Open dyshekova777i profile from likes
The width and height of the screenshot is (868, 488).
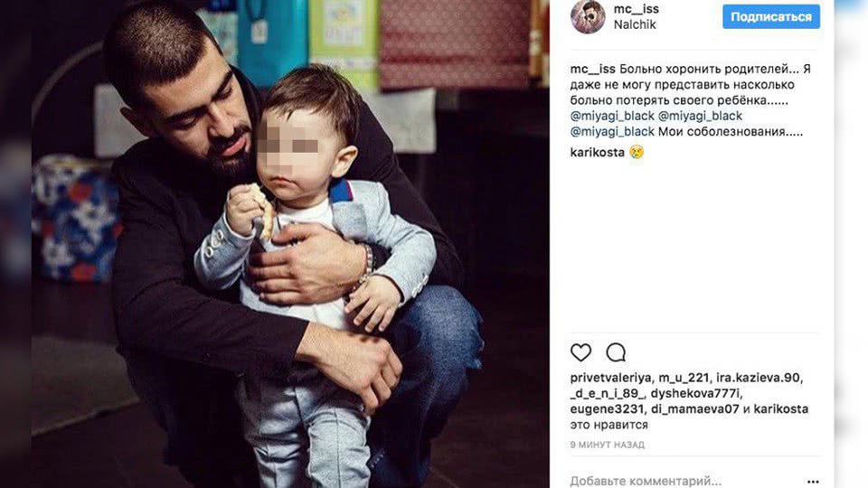[x=694, y=393]
